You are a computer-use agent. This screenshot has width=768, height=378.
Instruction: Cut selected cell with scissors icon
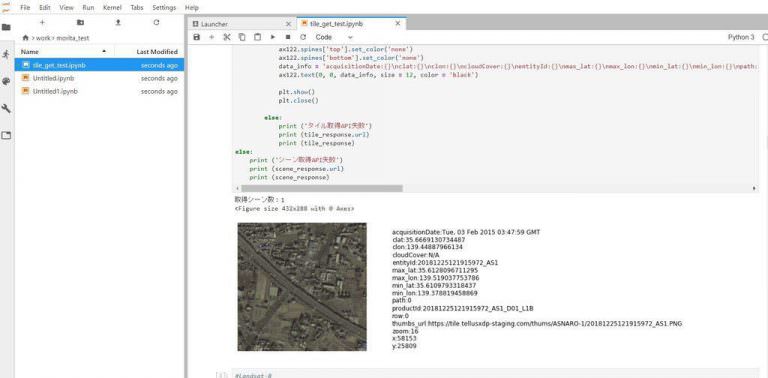pyautogui.click(x=227, y=37)
